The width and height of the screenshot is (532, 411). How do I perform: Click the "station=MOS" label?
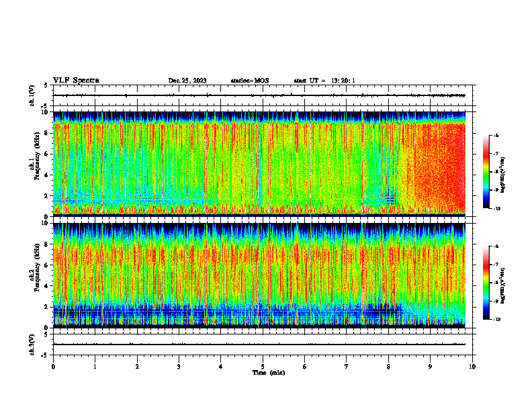[250, 81]
